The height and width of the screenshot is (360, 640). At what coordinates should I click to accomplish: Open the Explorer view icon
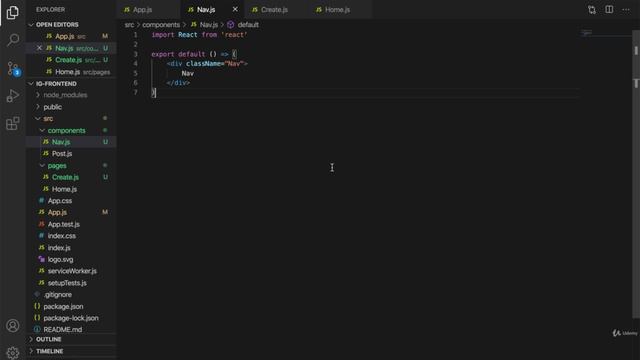[13, 13]
